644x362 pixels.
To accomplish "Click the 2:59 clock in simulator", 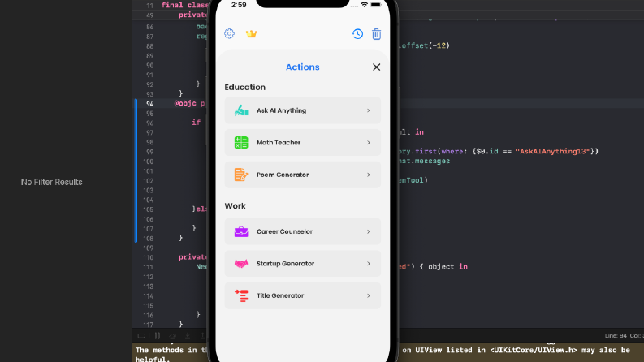I will pos(239,5).
